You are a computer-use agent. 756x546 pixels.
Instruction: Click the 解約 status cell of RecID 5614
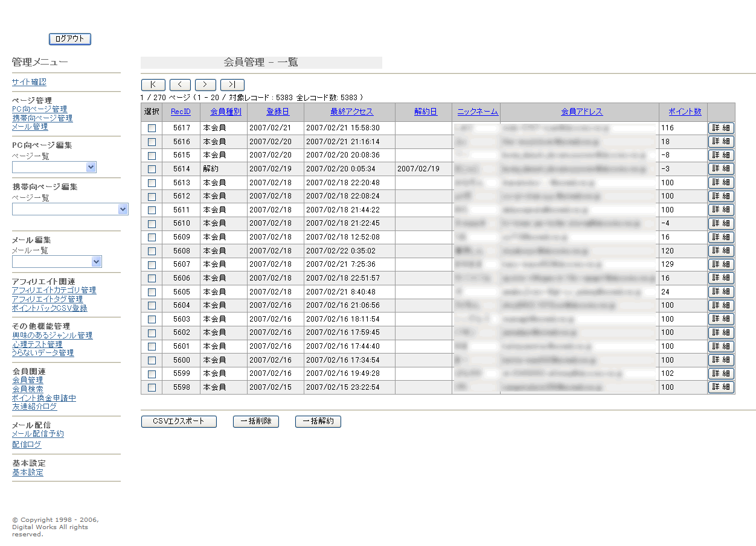pyautogui.click(x=223, y=169)
